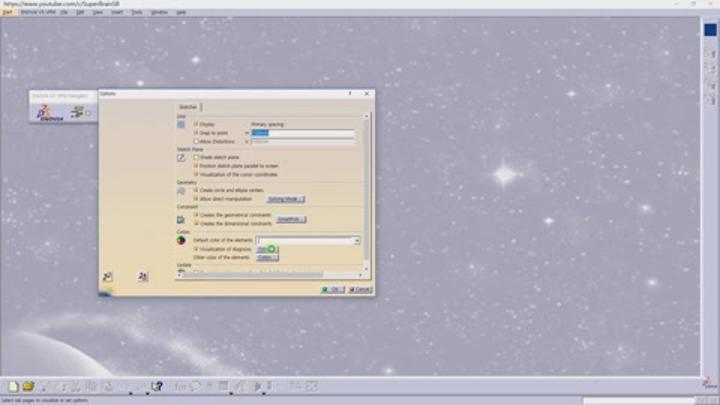
Task: Open the Window menu
Action: [x=159, y=12]
